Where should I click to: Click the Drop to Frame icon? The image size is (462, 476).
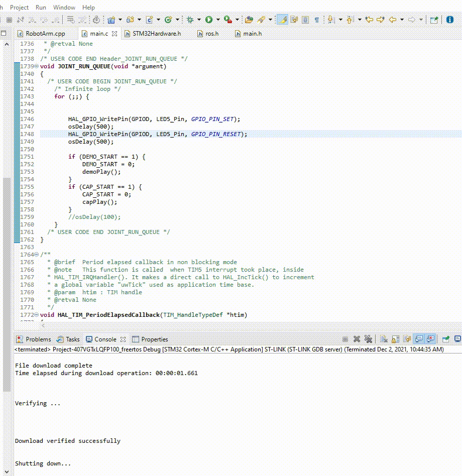(71, 20)
